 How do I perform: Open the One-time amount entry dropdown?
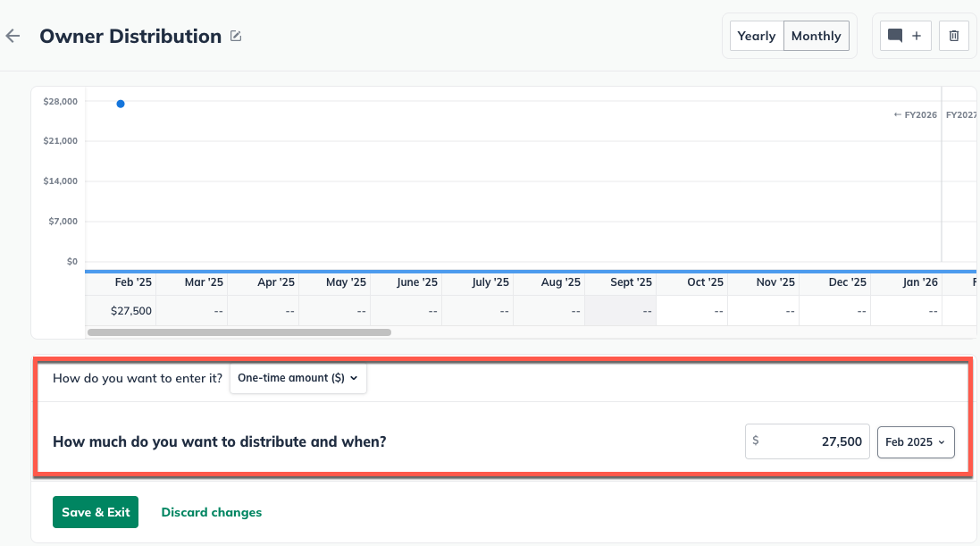[x=297, y=378]
